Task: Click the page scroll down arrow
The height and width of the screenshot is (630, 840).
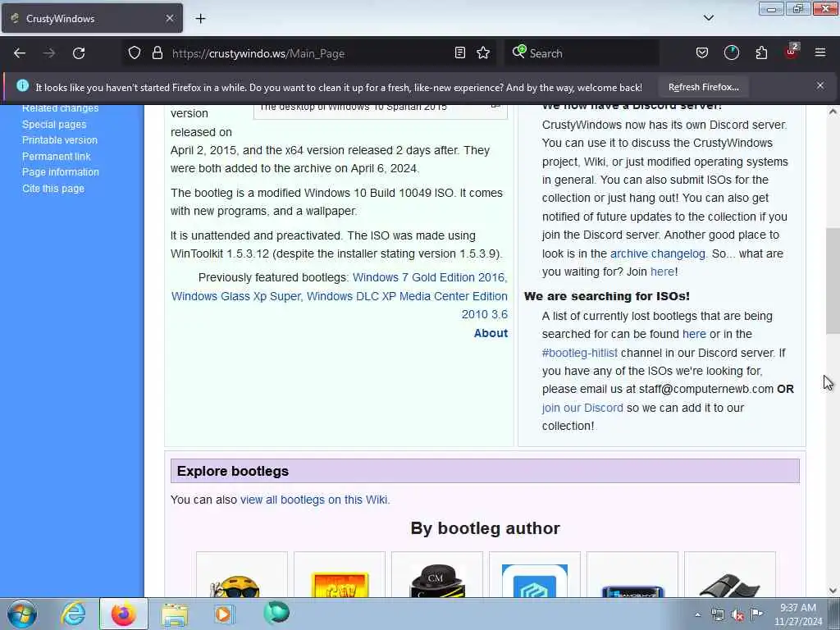Action: coord(833,591)
